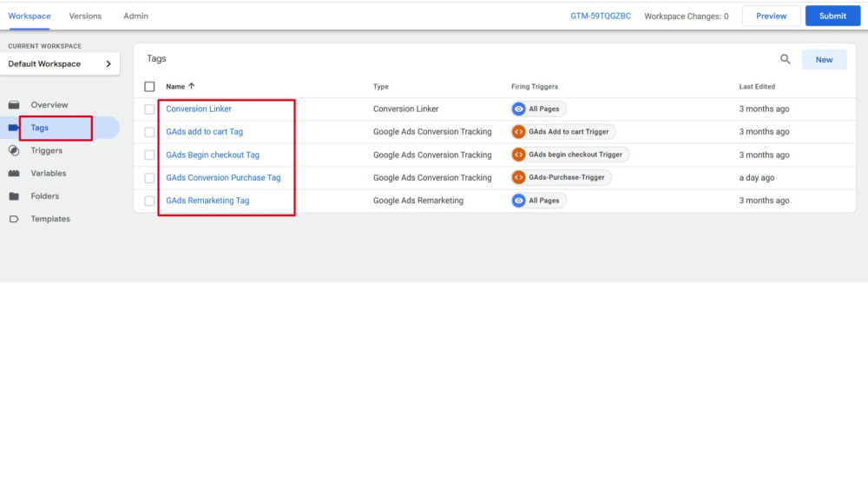
Task: Click the blue Submit button
Action: point(832,16)
